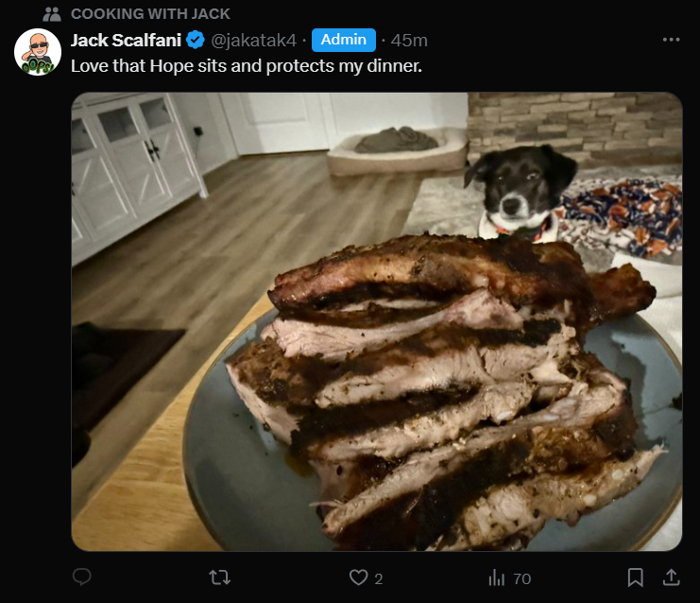Click the community people icon
Screen dimensions: 700x603
pyautogui.click(x=52, y=14)
